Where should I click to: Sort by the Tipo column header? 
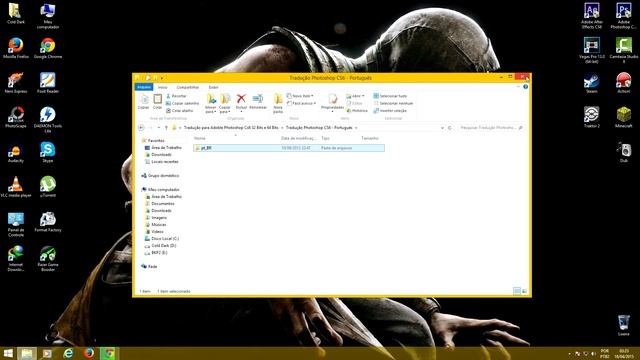(x=325, y=138)
